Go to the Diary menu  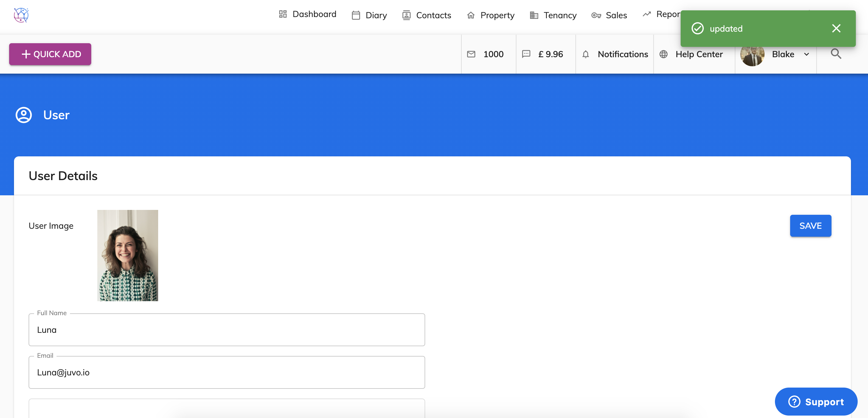[x=369, y=15]
